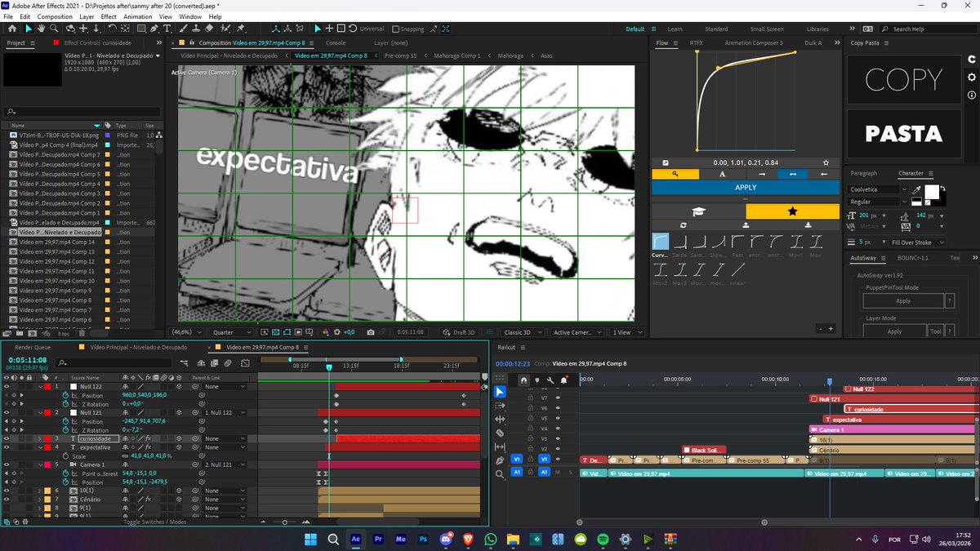This screenshot has width=980, height=551.
Task: Click the blue APPLY button in Flow
Action: point(746,188)
